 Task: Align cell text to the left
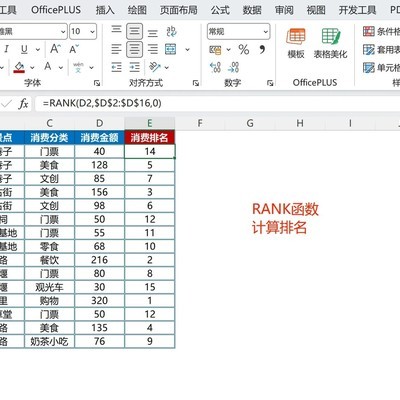point(116,49)
